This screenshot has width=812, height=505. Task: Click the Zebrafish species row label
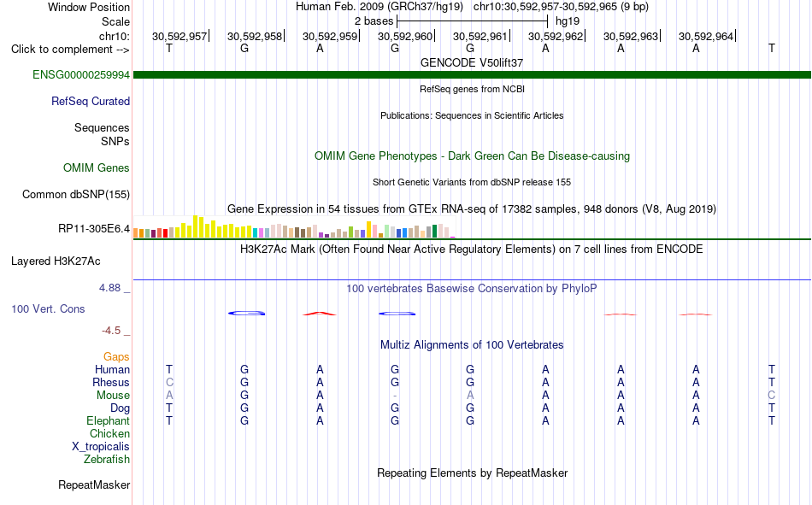pyautogui.click(x=107, y=459)
